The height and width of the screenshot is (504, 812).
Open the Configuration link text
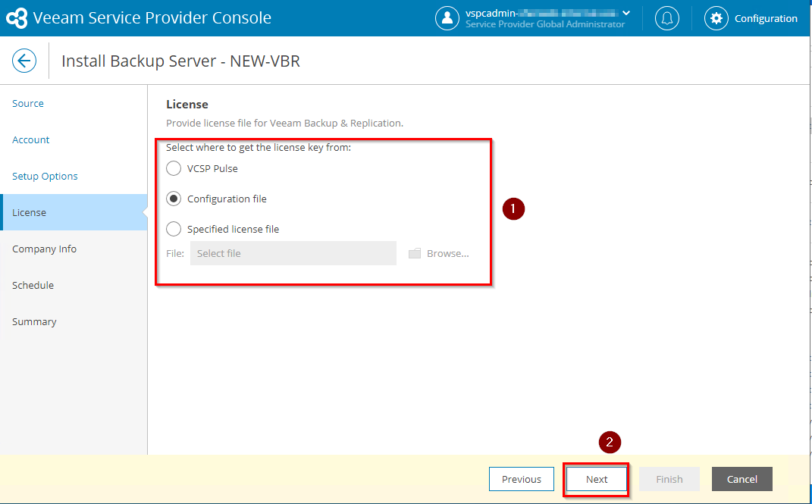766,19
